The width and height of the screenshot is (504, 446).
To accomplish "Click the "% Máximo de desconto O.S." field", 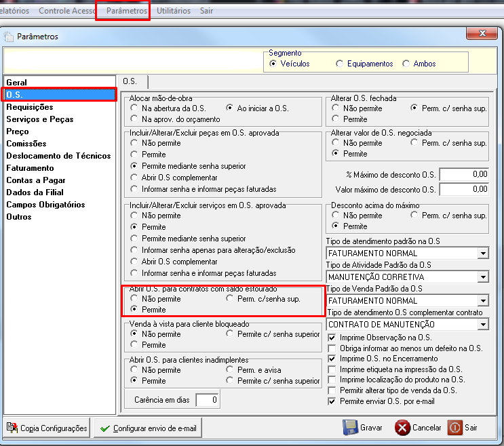I will click(x=464, y=175).
